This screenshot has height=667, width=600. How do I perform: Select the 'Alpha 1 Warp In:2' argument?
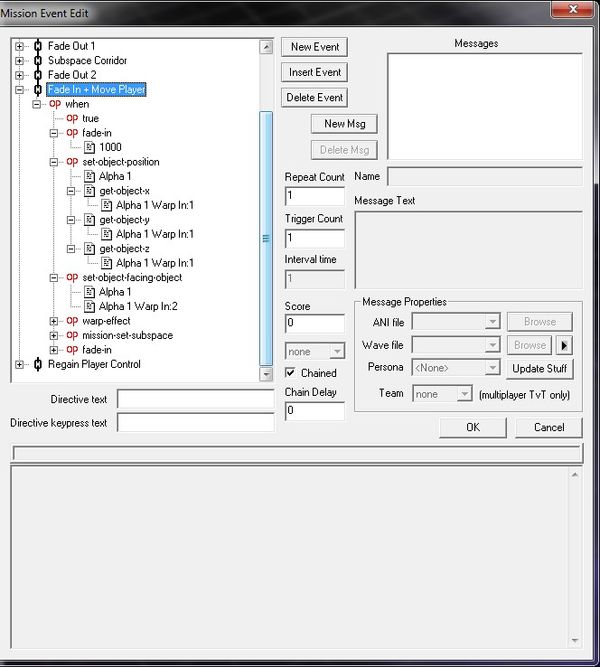(x=140, y=307)
